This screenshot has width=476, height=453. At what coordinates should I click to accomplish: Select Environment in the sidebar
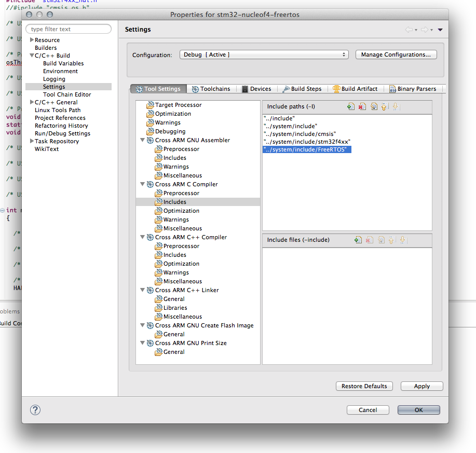tap(60, 71)
